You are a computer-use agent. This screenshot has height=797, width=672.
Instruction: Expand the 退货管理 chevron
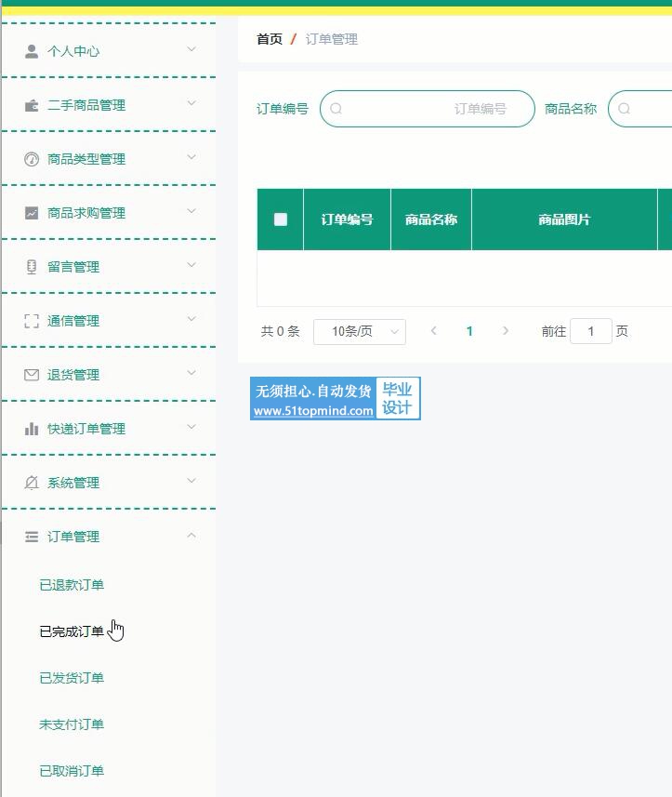[x=191, y=373]
